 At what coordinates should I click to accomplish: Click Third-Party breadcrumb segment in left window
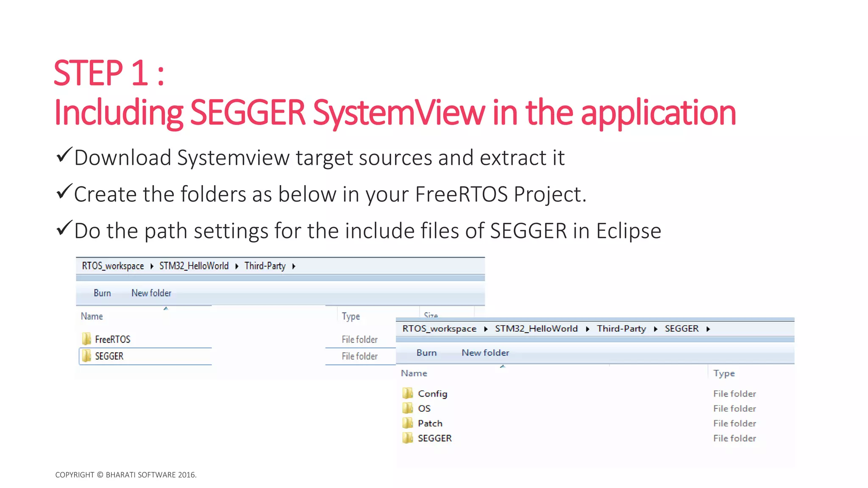coord(265,266)
